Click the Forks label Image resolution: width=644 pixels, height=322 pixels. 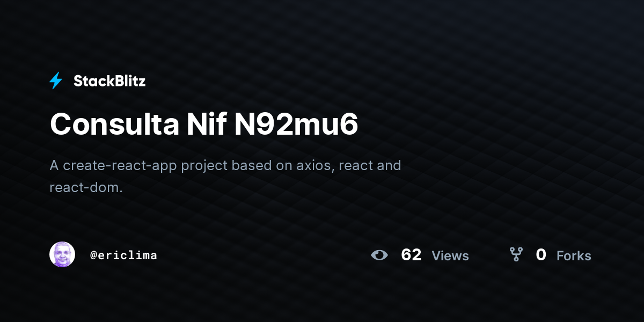click(574, 256)
